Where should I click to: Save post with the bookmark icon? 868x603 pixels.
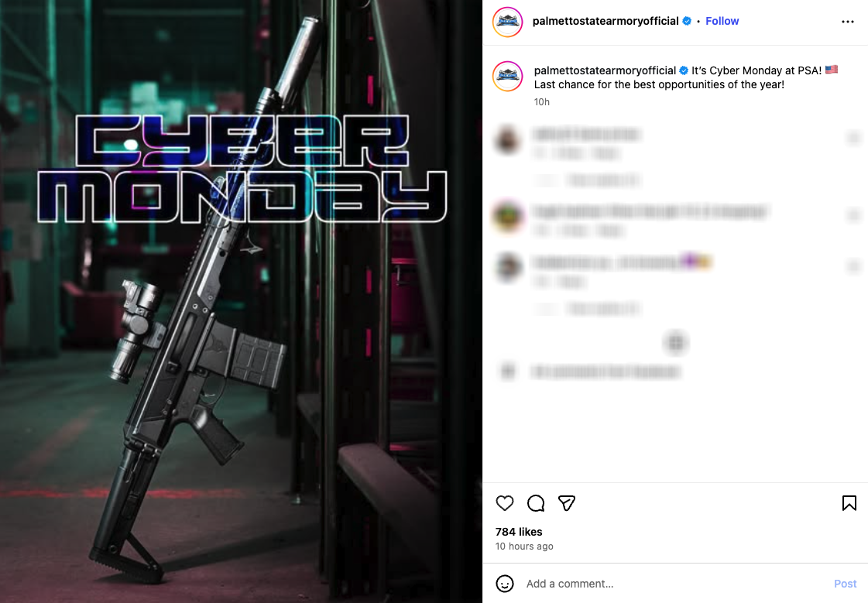pos(849,503)
